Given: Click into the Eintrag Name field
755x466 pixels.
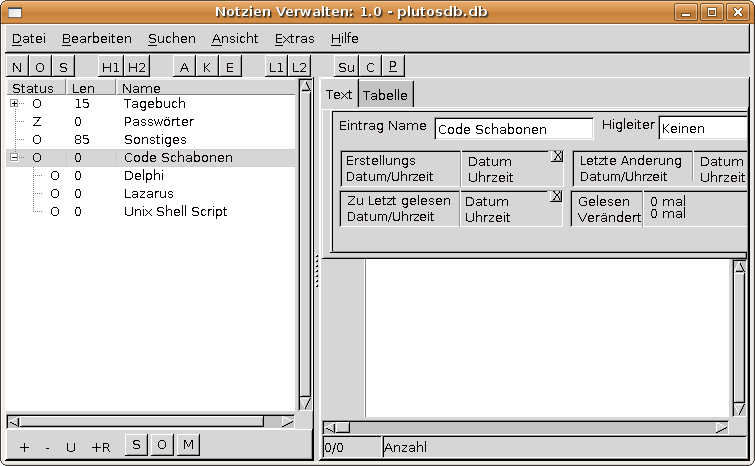Looking at the screenshot, I should [x=513, y=129].
